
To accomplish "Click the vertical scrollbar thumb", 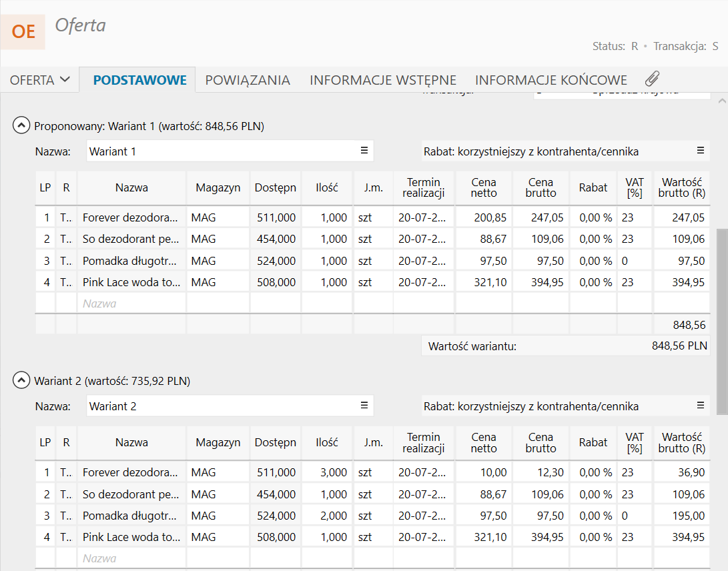I will tap(722, 320).
